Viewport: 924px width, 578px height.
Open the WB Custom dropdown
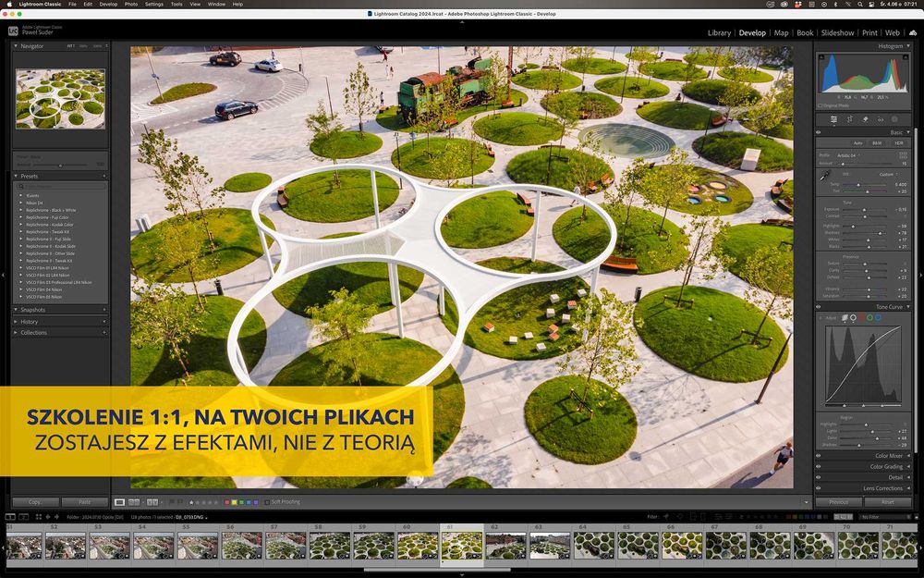[889, 175]
